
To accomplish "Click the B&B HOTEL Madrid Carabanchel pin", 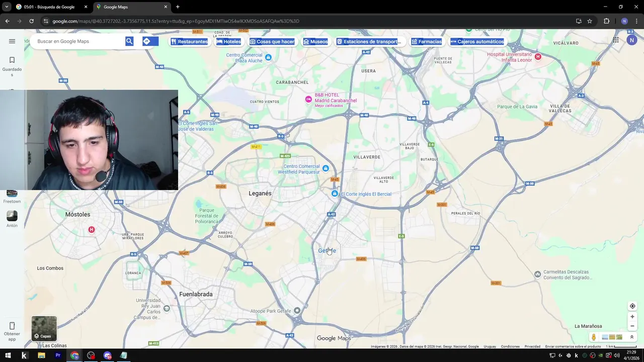I will [309, 100].
